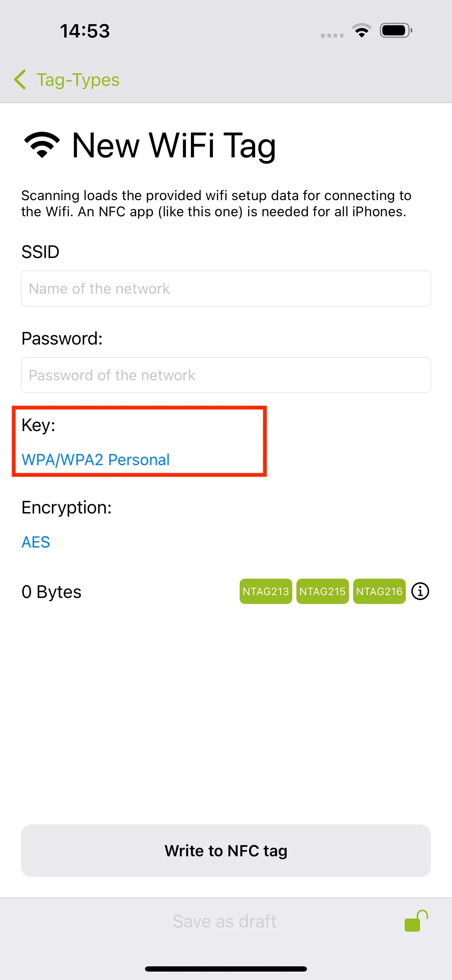The height and width of the screenshot is (980, 452).
Task: Tap the New WiFi Tag heading
Action: (x=173, y=145)
